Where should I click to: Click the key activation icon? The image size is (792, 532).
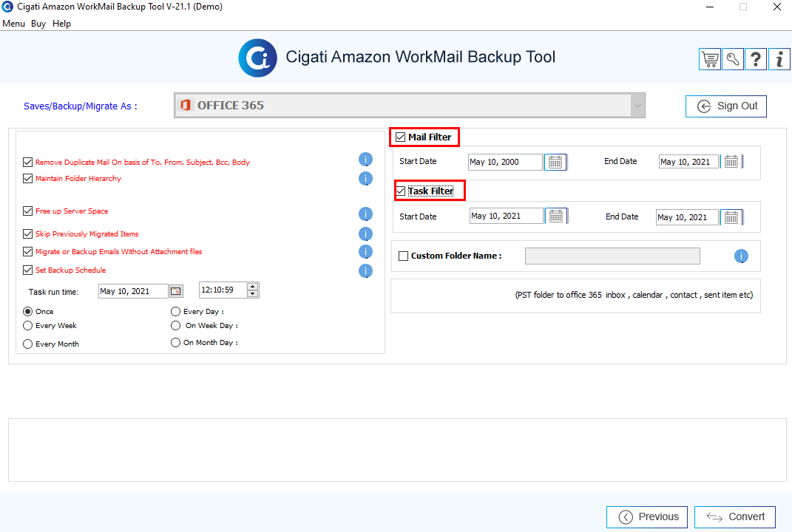pos(733,60)
